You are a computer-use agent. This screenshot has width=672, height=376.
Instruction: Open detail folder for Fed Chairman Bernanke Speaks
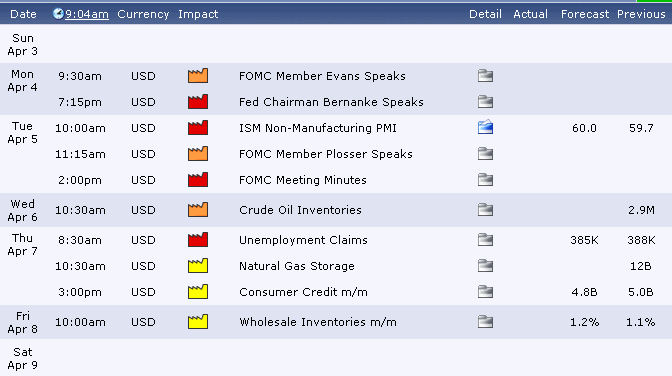[x=485, y=102]
